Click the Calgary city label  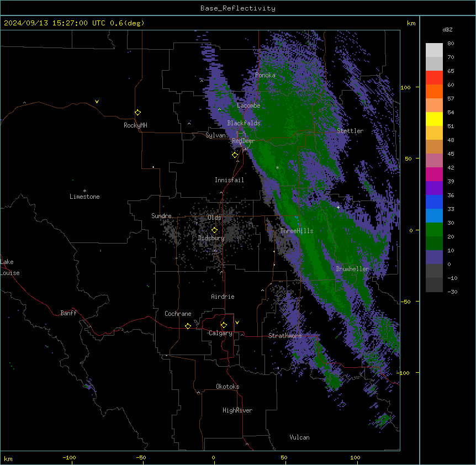point(220,333)
